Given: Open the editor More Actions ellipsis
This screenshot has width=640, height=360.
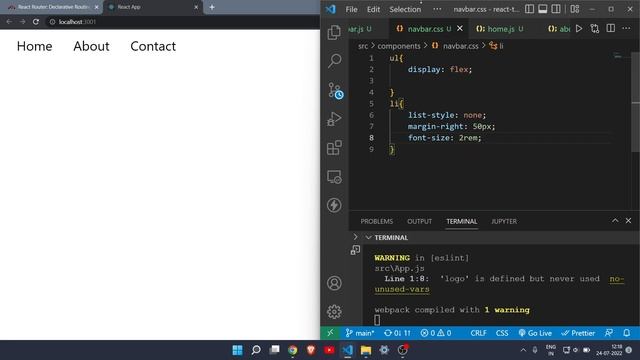Looking at the screenshot, I should coord(626,29).
